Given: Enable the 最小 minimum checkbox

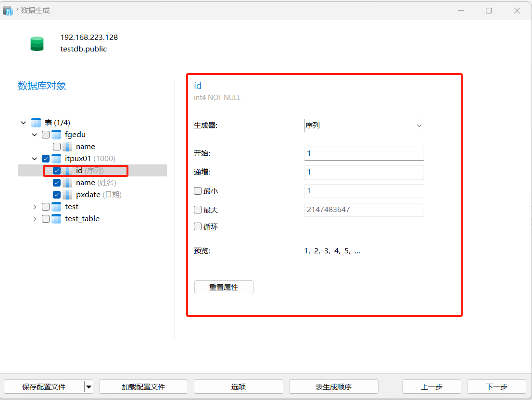Looking at the screenshot, I should point(198,191).
